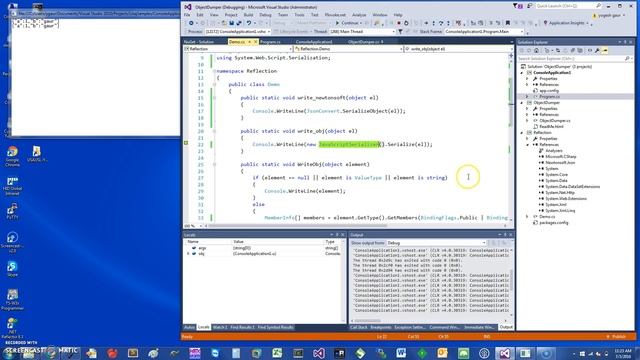Screen dimensions: 640x360
Task: Collapse the ObjectDumper project node
Action: point(522,103)
